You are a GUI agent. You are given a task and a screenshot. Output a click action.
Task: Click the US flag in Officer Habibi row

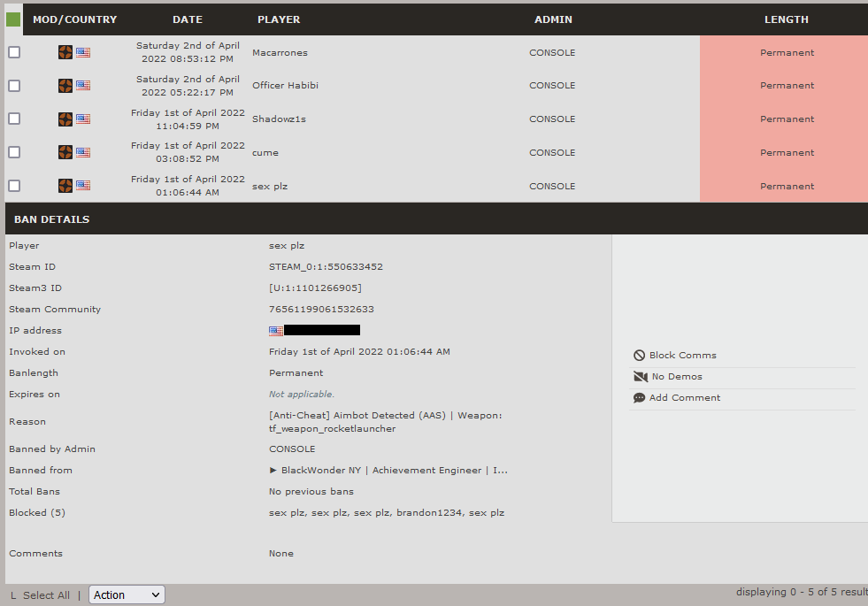click(x=83, y=85)
